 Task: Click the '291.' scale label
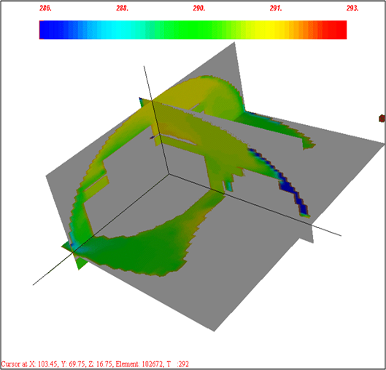(276, 9)
